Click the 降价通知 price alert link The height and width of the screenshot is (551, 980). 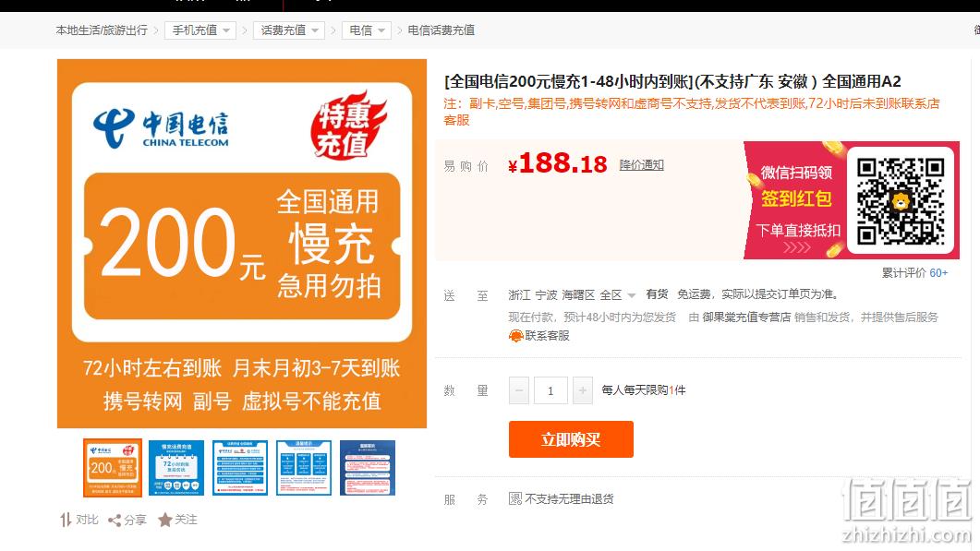(x=641, y=165)
